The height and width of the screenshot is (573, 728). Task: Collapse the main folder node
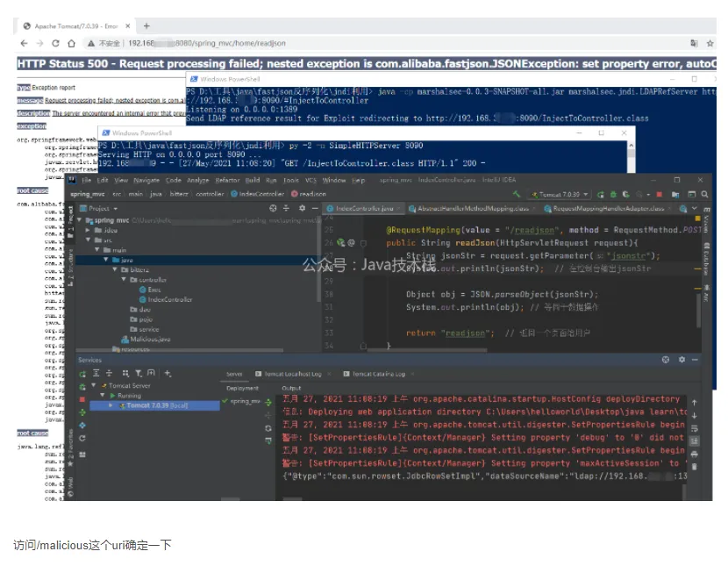click(97, 250)
